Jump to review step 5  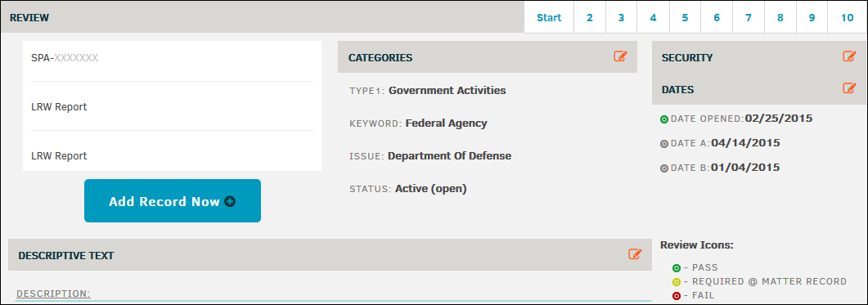tap(685, 18)
